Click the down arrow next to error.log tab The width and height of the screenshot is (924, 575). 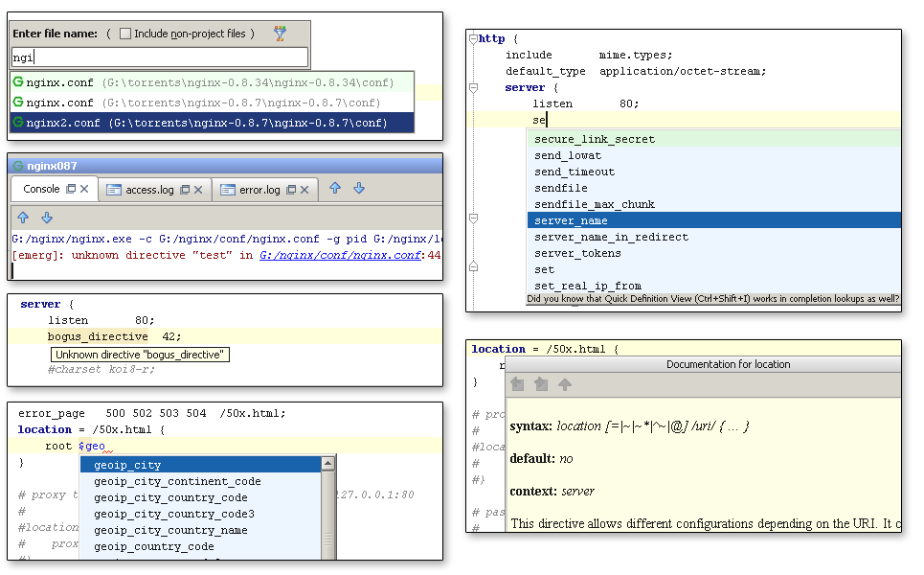(359, 188)
